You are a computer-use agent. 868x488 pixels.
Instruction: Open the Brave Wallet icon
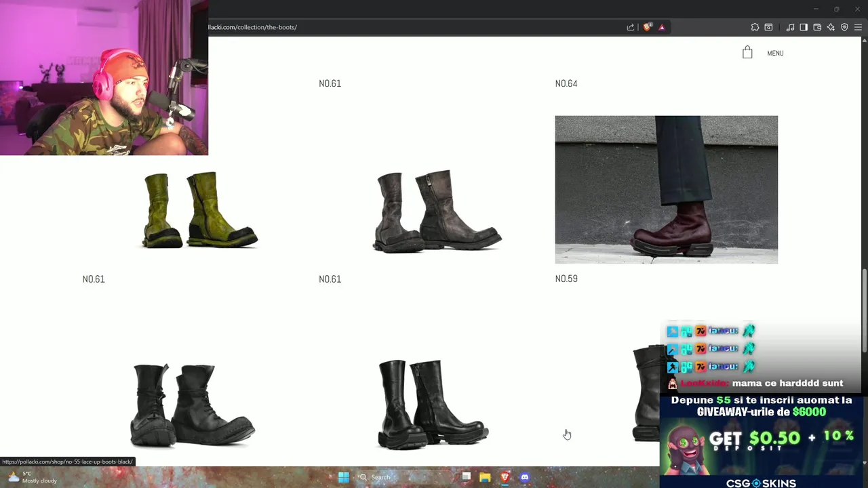817,27
